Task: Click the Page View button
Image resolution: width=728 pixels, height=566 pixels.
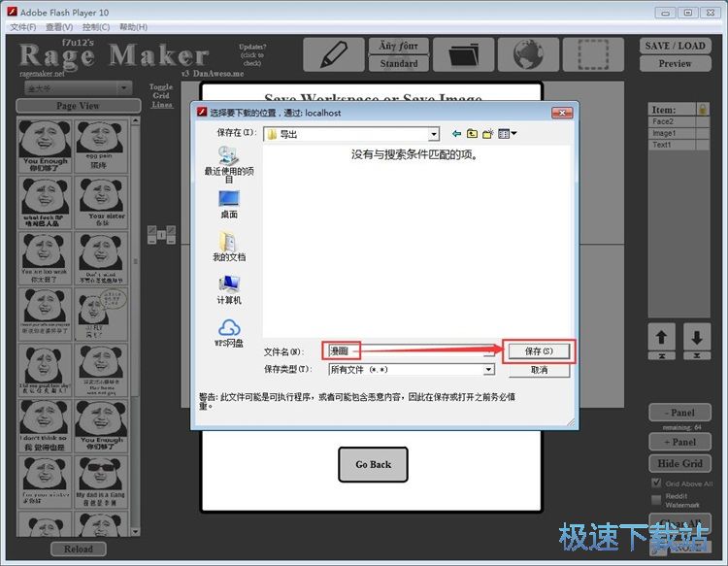Action: point(79,106)
